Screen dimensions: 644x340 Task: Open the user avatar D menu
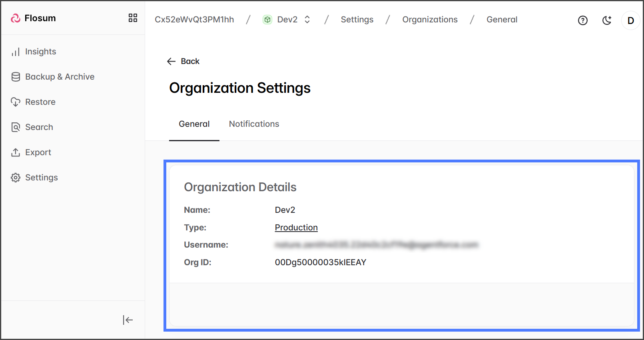pos(630,20)
